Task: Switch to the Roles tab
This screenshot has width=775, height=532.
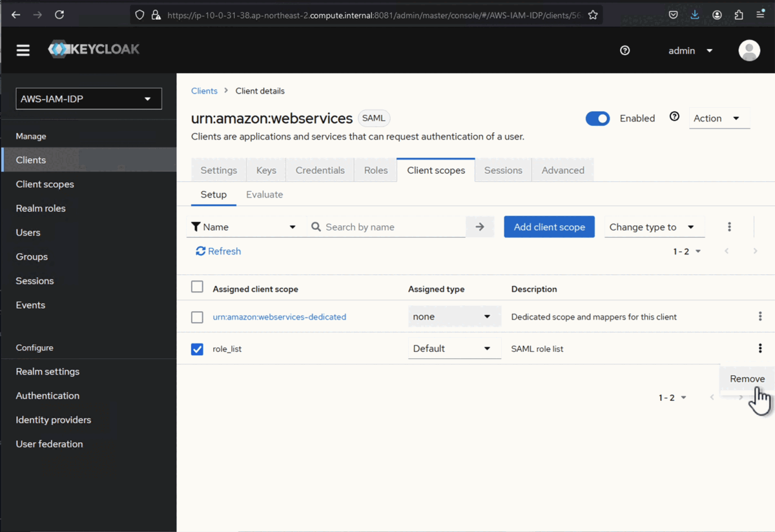Action: (376, 170)
